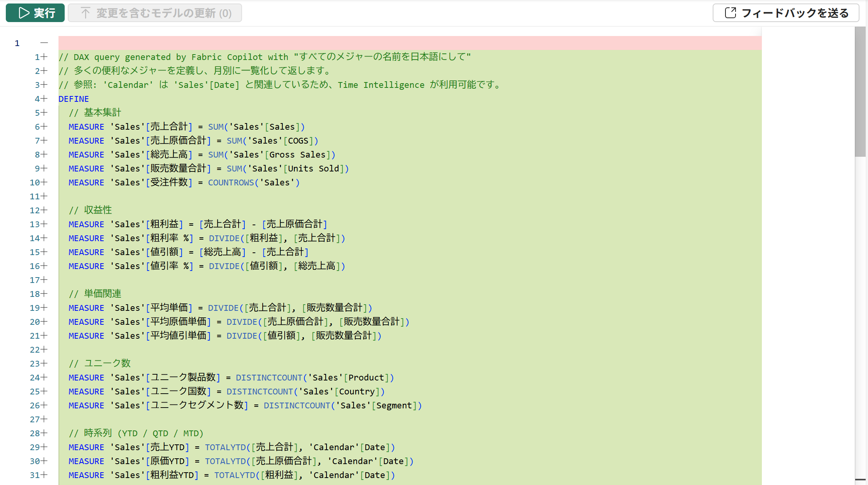Click the DEFINE keyword
Viewport: 868px width, 485px height.
tap(74, 99)
